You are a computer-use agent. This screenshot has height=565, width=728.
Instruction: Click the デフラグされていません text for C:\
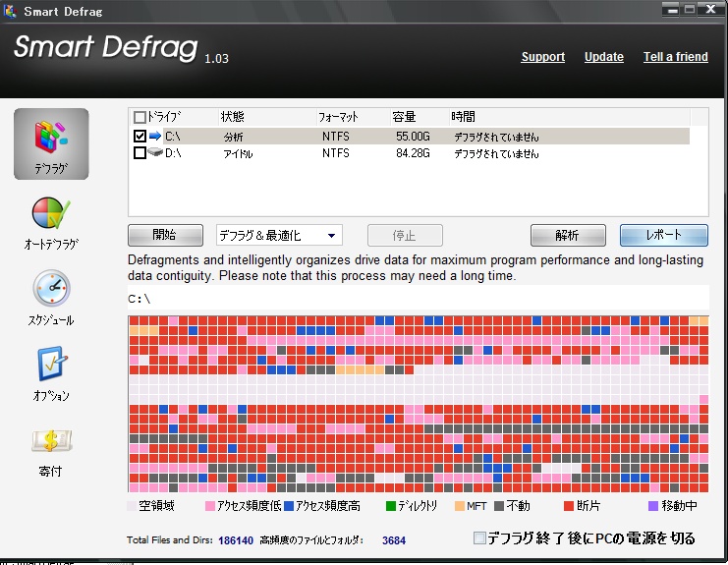(496, 137)
